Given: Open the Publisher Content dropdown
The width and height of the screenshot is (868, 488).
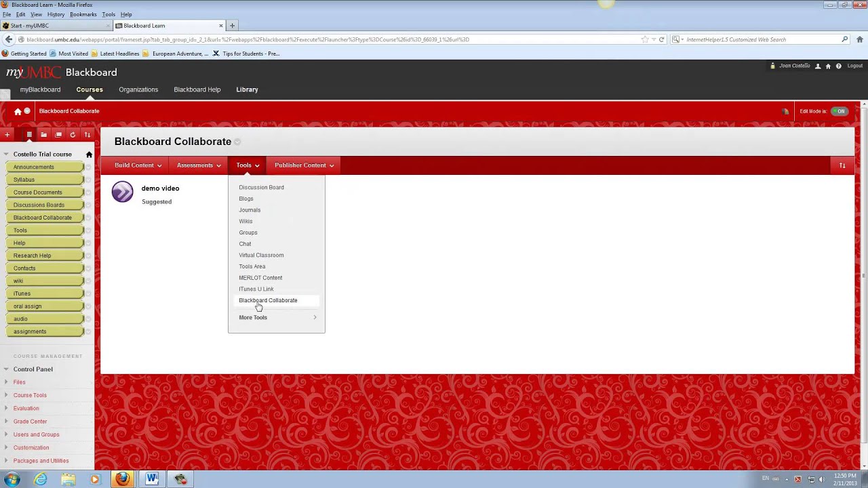Looking at the screenshot, I should pos(304,165).
